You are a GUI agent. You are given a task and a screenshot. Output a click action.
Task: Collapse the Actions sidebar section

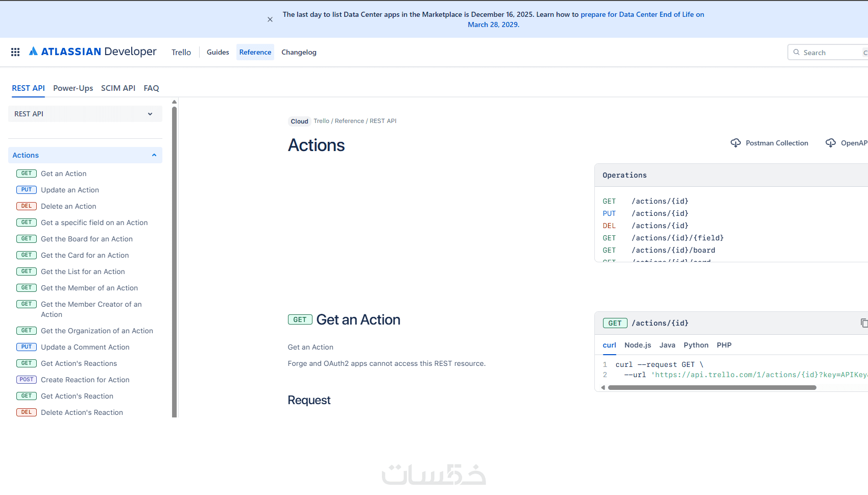(85, 155)
